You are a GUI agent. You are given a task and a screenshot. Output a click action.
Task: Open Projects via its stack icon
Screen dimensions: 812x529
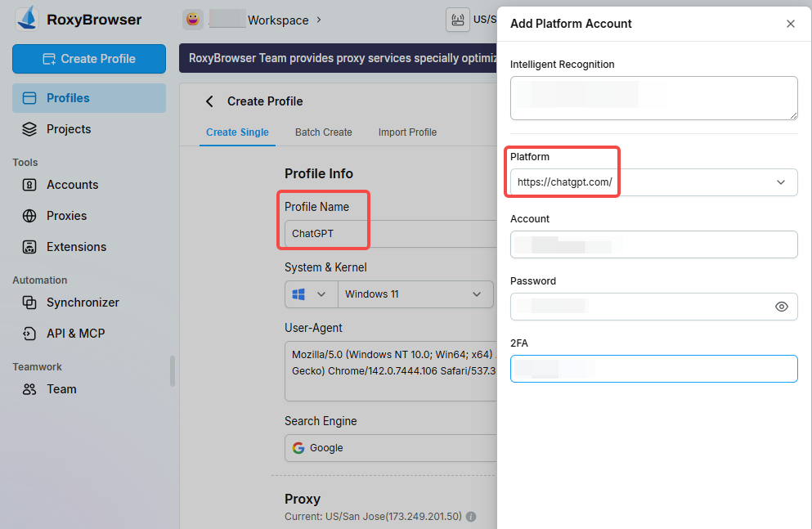tap(29, 129)
